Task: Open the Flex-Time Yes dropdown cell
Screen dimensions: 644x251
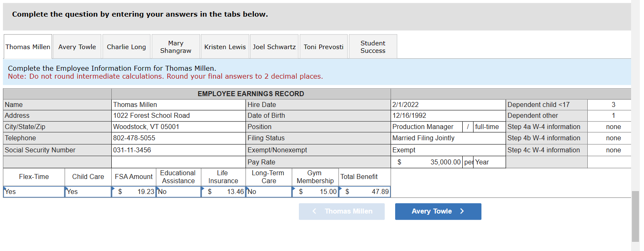Action: (x=34, y=192)
